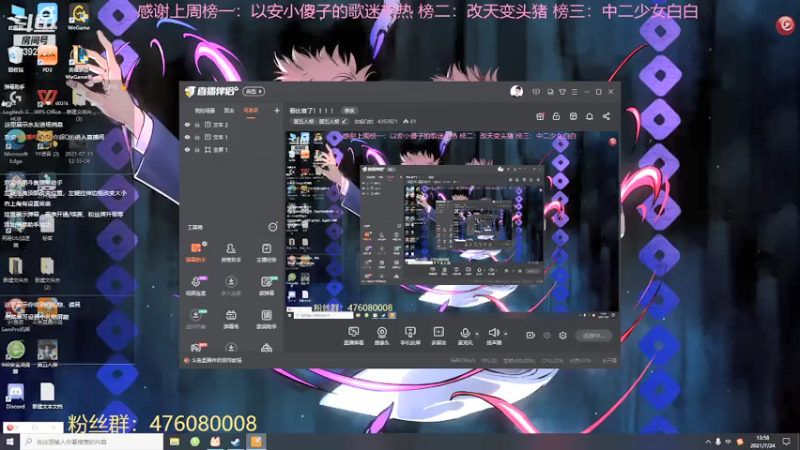Open File Explorer from the taskbar
The width and height of the screenshot is (800, 450).
(x=174, y=441)
